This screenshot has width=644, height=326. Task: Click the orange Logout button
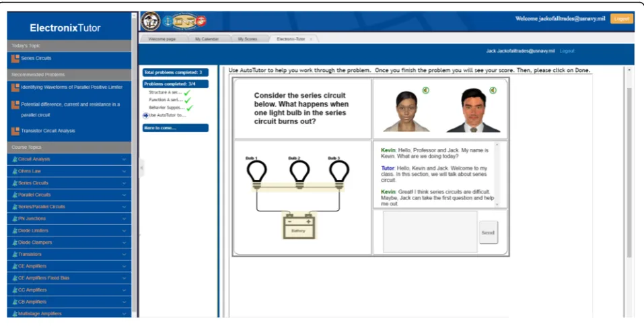click(621, 19)
